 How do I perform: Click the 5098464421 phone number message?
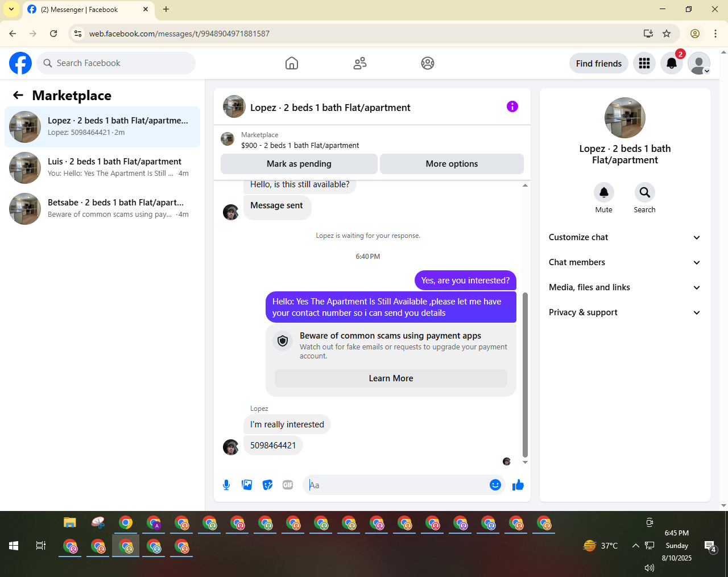coord(273,446)
